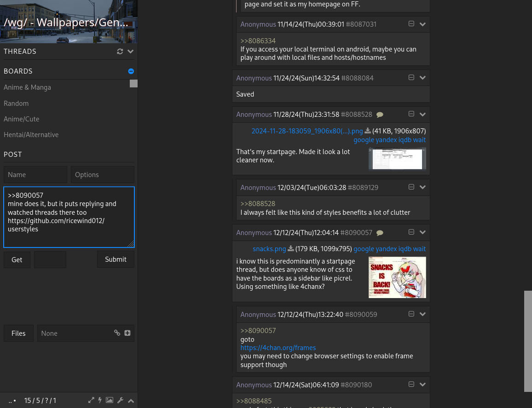Open the 2024-11-28-183059_1906x80(...).png file link

(x=307, y=131)
